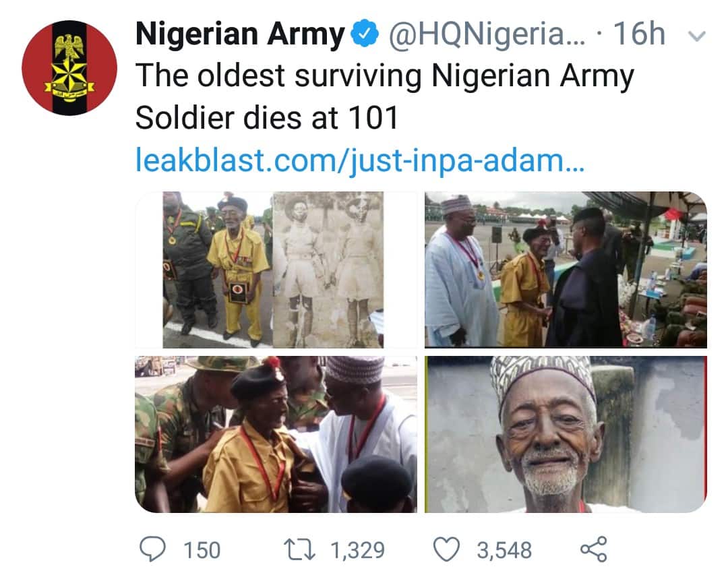Click the 150 replies count

(202, 550)
